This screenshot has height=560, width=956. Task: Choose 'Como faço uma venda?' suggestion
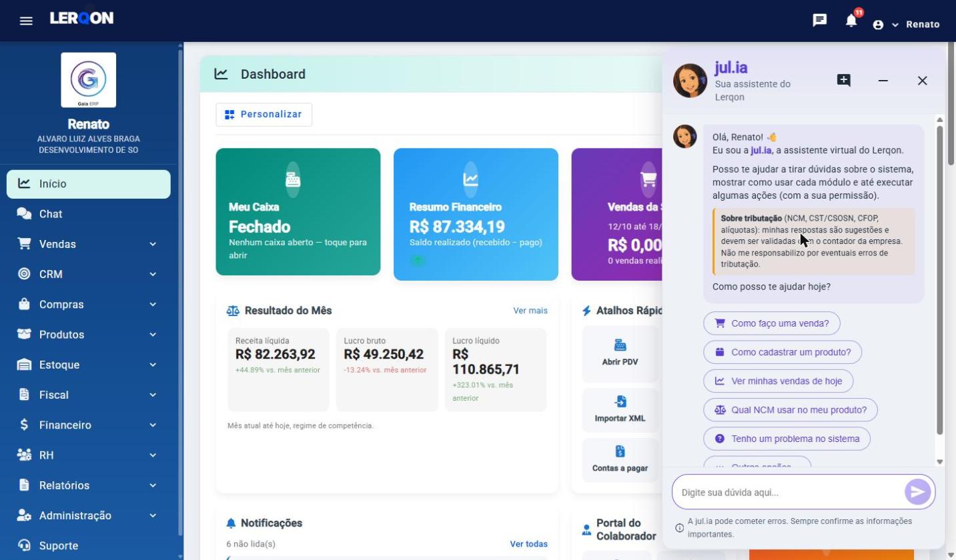[x=772, y=323]
